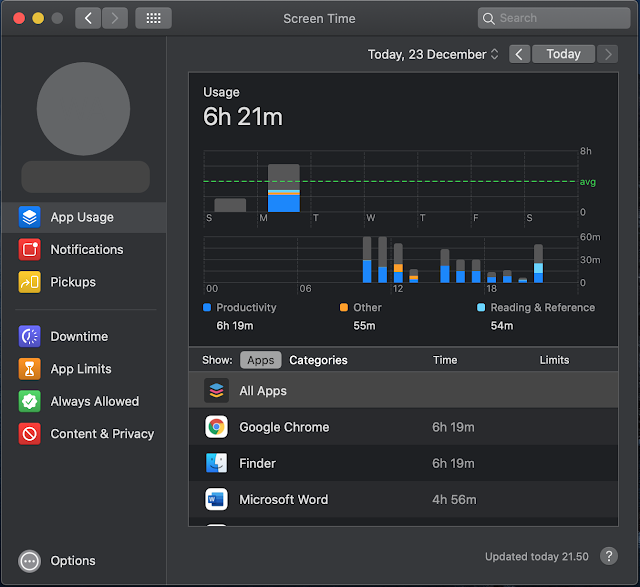
Task: Click the user profile avatar circle
Action: (x=84, y=109)
